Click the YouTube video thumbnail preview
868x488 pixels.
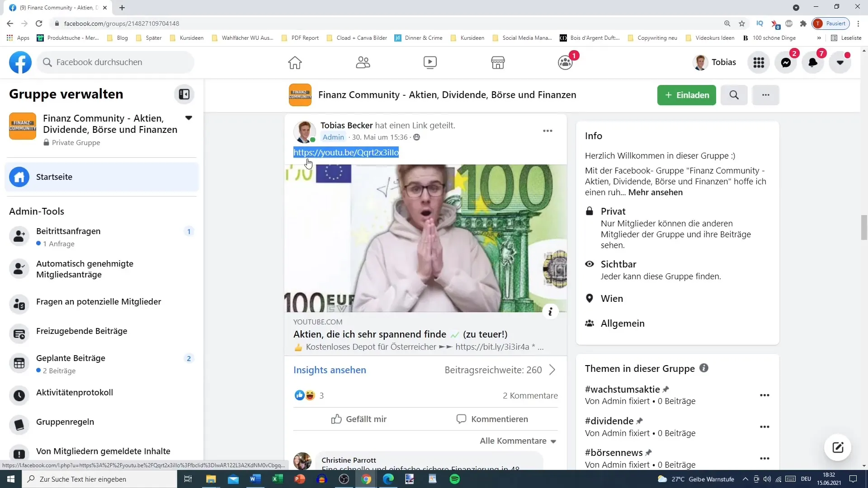(425, 238)
